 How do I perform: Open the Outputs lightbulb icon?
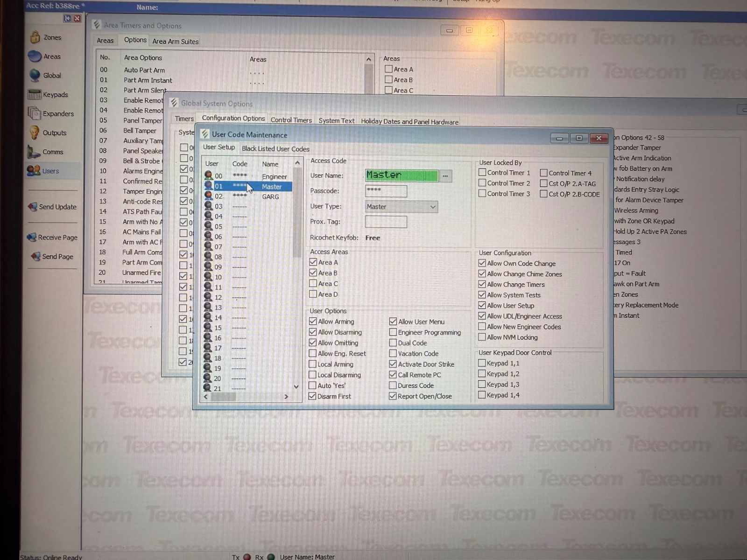35,133
